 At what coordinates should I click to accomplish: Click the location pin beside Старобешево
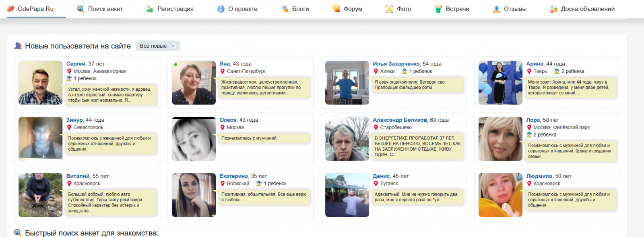point(376,127)
